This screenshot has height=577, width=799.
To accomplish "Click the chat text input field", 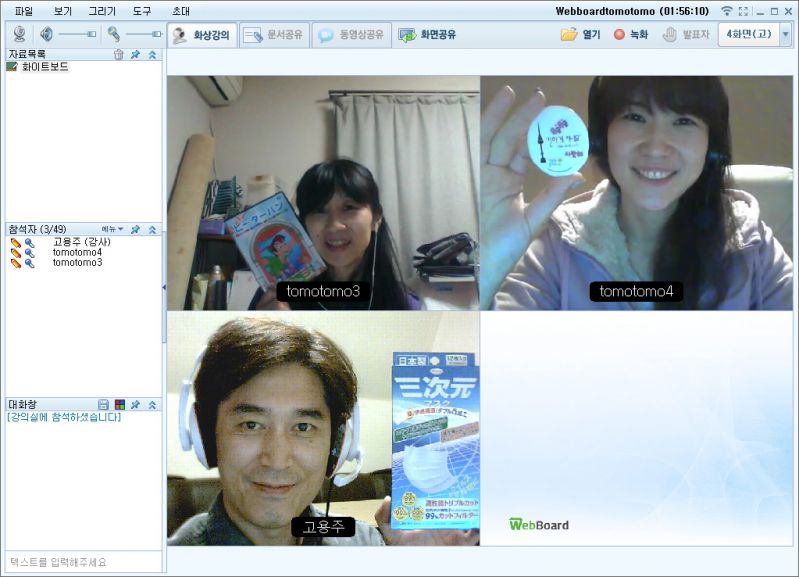I will point(82,562).
